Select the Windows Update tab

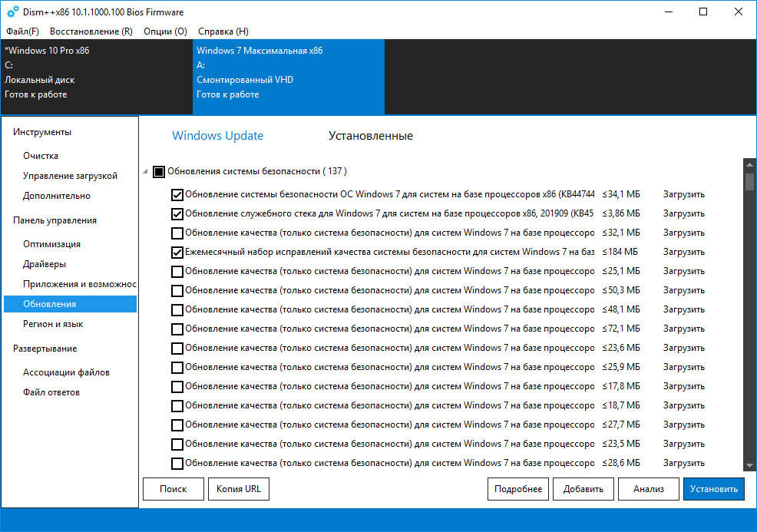point(217,136)
